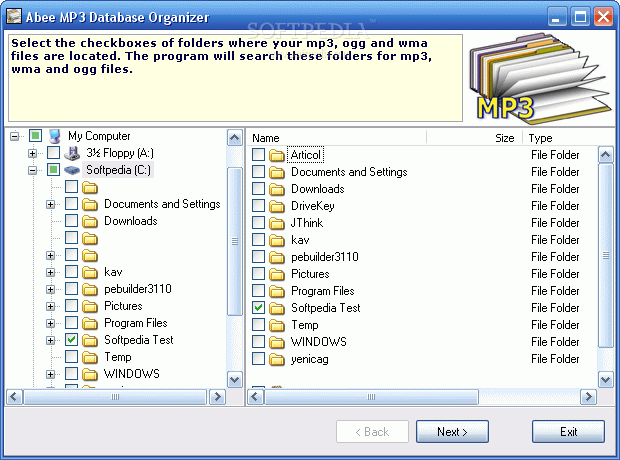Click the disabled Back button
This screenshot has width=620, height=460.
coord(372,432)
